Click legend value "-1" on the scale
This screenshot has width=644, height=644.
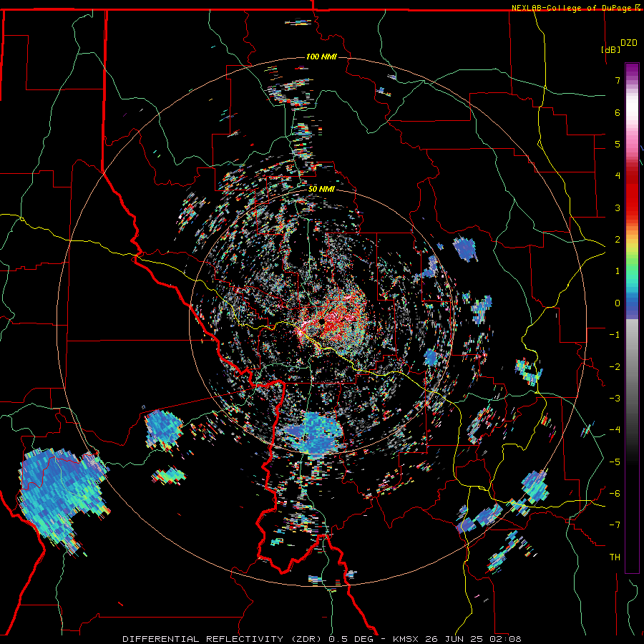pyautogui.click(x=615, y=335)
